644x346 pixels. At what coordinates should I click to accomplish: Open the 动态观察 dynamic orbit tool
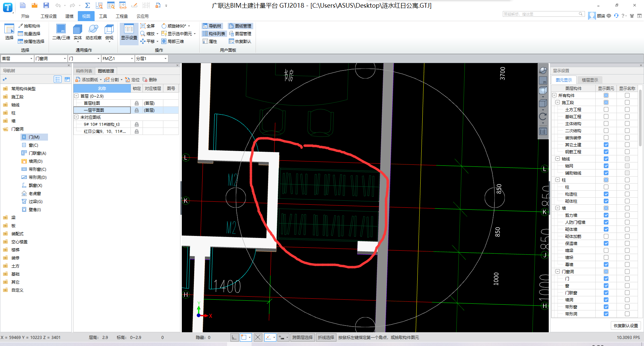point(94,32)
